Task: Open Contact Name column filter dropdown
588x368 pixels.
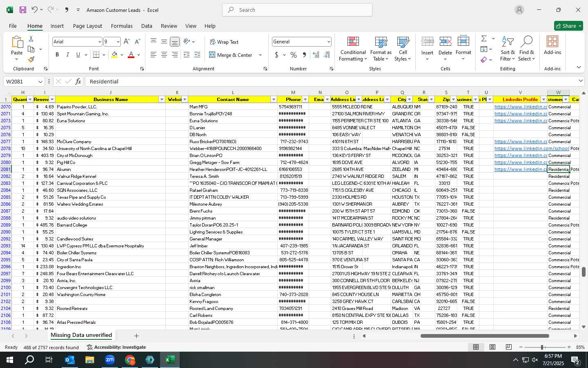Action: pyautogui.click(x=274, y=99)
